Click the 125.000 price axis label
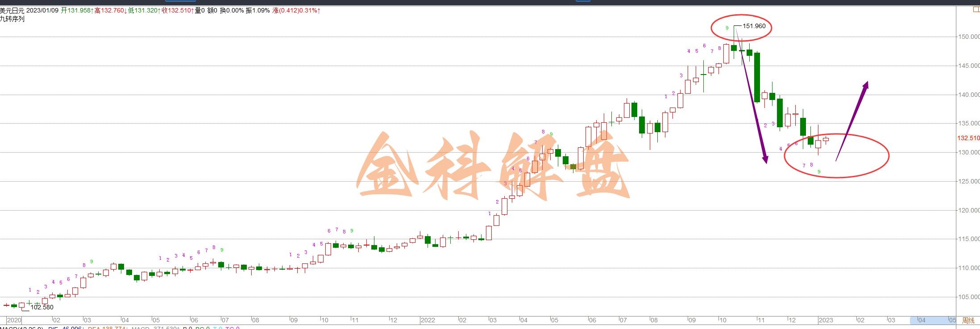The image size is (980, 329). click(969, 181)
